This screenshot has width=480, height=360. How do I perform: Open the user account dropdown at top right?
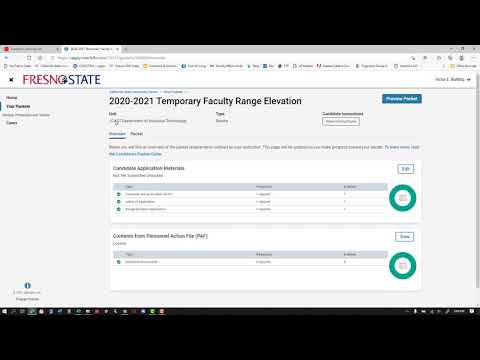[x=453, y=79]
